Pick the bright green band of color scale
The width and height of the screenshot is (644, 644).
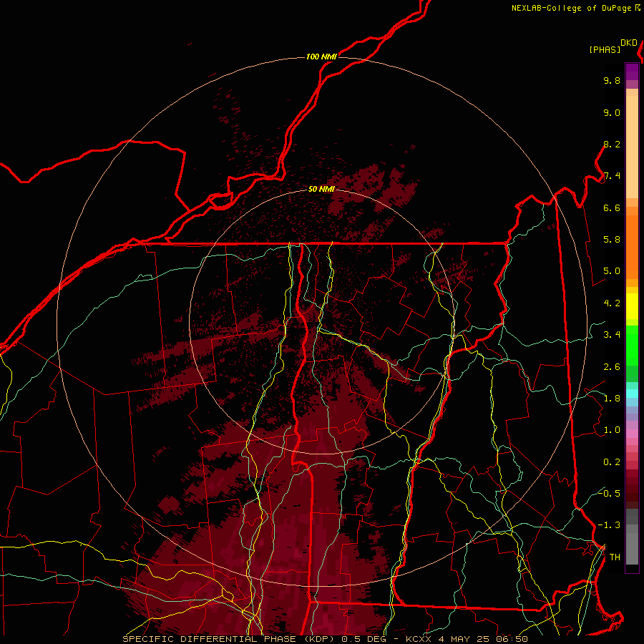pyautogui.click(x=632, y=346)
